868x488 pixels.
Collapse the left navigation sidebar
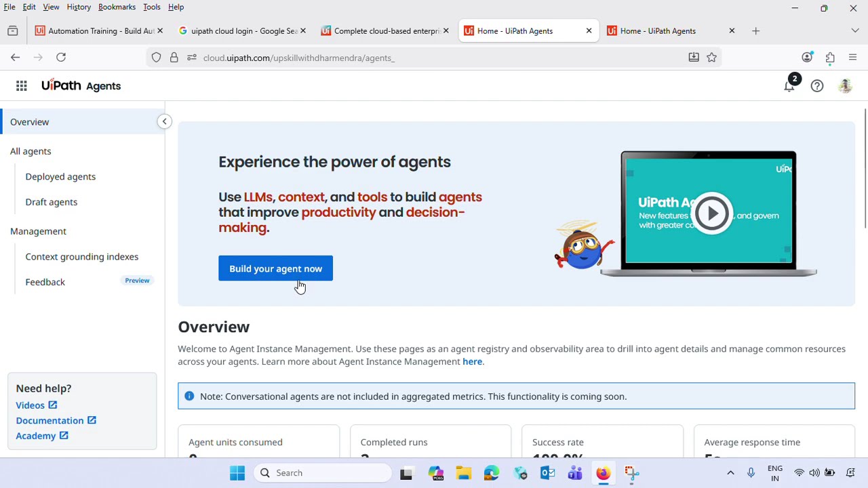click(164, 121)
